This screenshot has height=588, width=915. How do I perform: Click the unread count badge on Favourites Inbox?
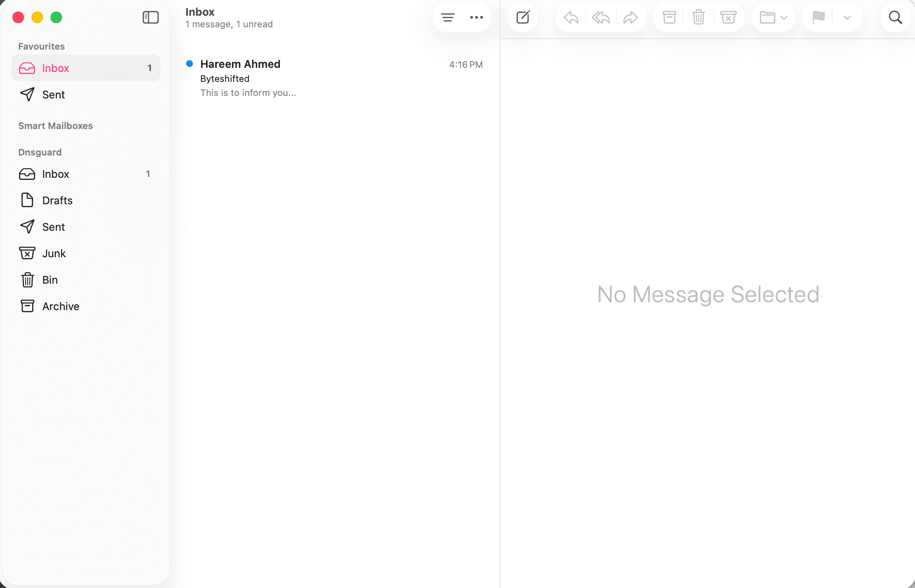click(x=149, y=68)
